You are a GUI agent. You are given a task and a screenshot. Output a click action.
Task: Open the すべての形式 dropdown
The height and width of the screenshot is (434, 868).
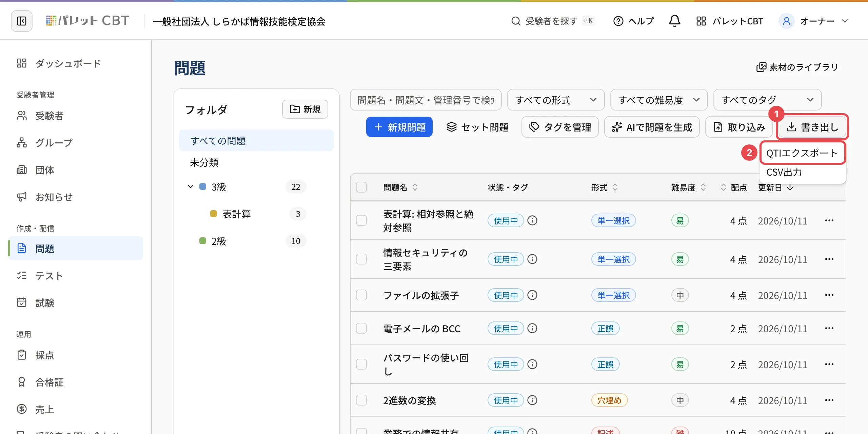click(556, 100)
